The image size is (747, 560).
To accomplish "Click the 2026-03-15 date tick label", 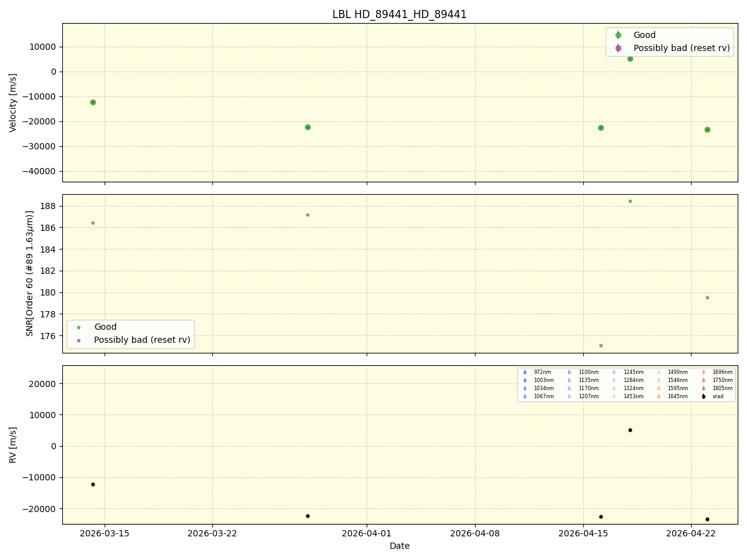I will pos(105,533).
